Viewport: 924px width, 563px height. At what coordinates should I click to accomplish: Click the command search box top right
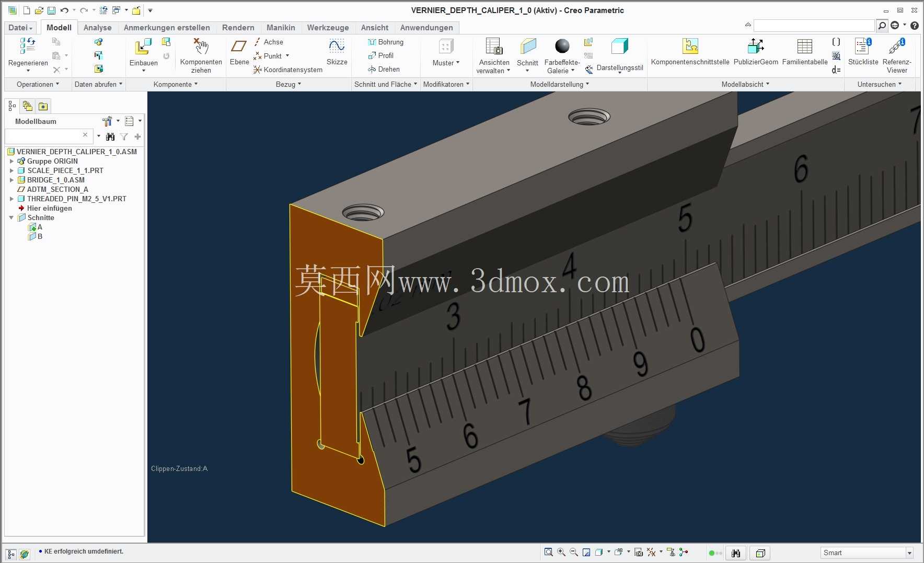pos(814,26)
